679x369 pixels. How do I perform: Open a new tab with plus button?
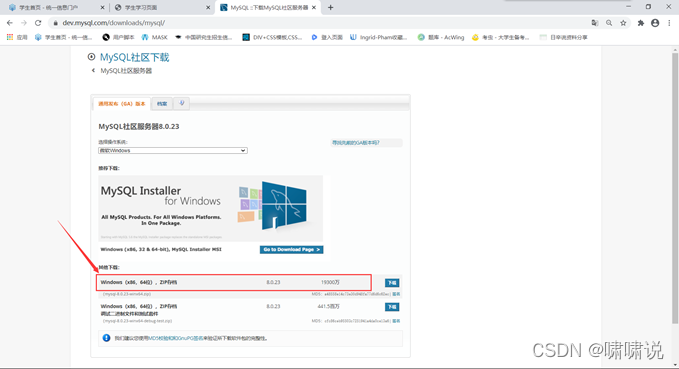point(330,7)
